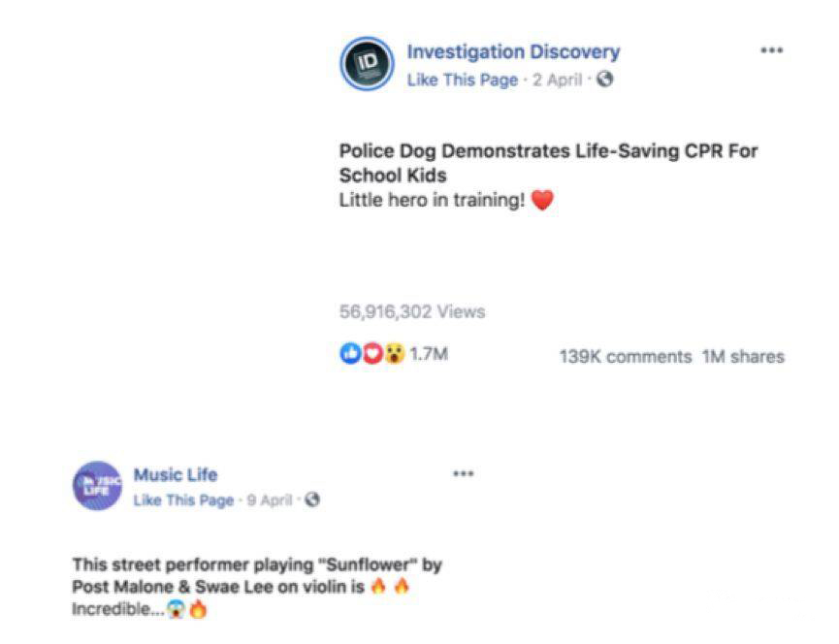Click globe privacy icon beside 2 April
The image size is (839, 644).
coord(604,80)
